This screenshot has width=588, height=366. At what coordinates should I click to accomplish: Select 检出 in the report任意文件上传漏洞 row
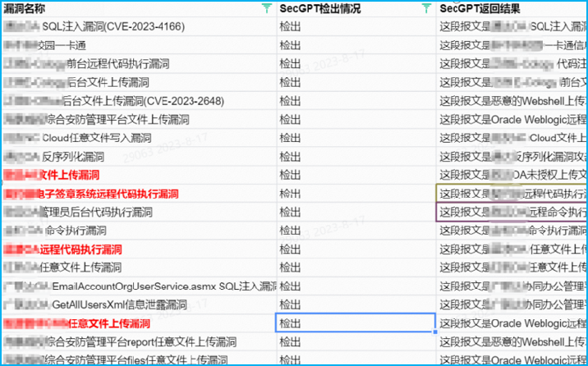pyautogui.click(x=356, y=341)
